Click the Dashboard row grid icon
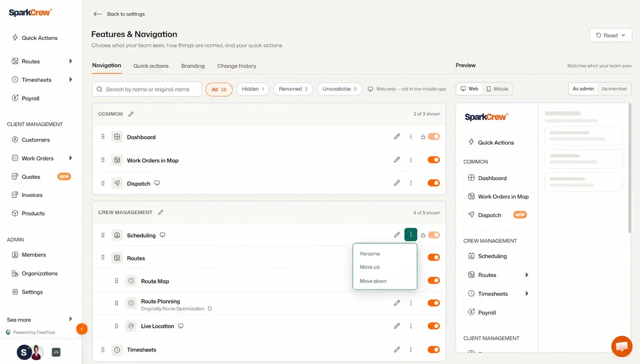Viewport: 640px width, 364px height. click(117, 137)
